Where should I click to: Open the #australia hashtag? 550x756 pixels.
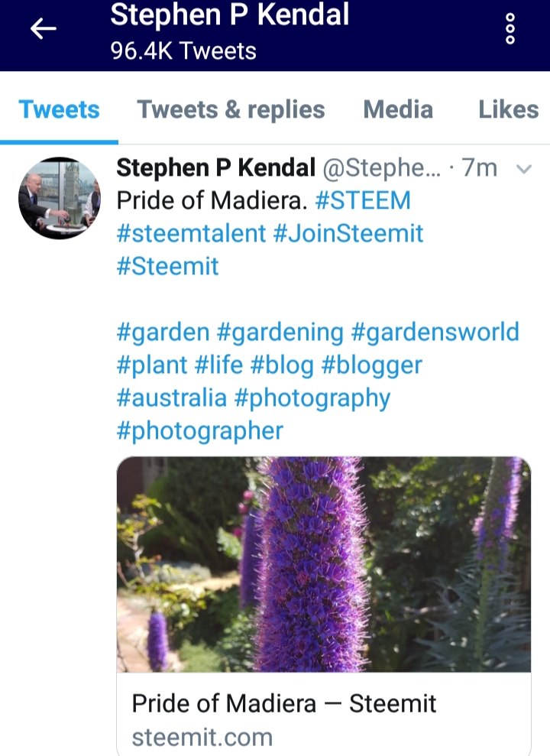tap(171, 397)
